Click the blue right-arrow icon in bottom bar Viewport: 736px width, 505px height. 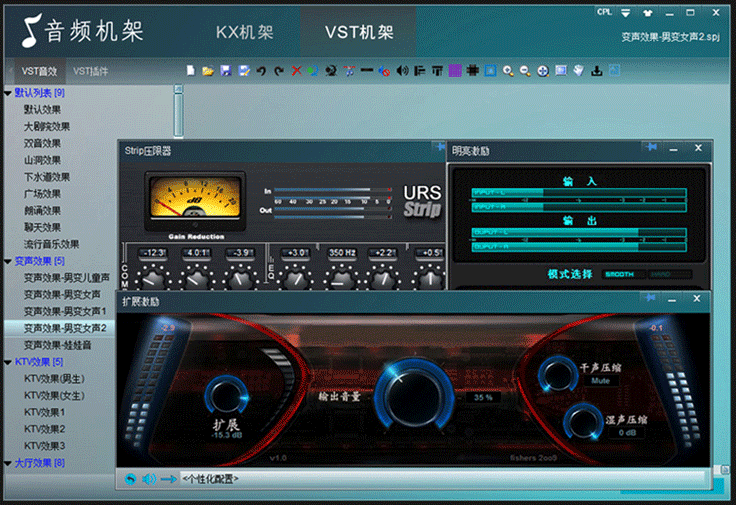tap(168, 479)
